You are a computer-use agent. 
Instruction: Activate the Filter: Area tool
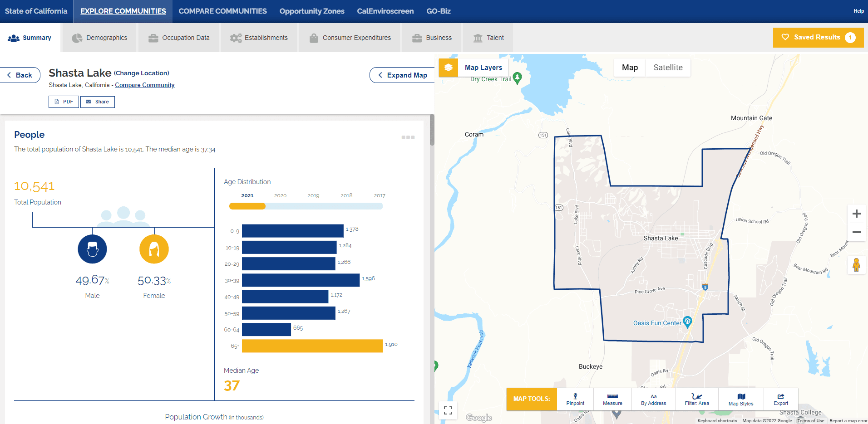click(x=696, y=399)
